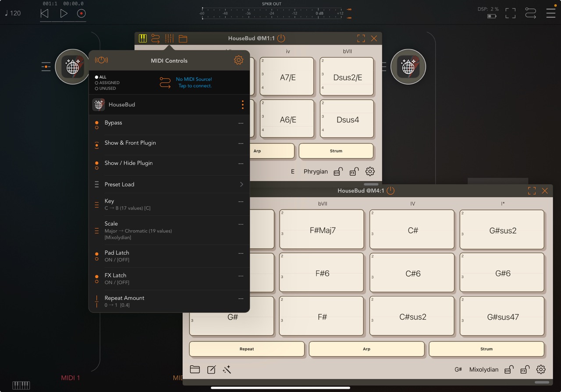Image resolution: width=561 pixels, height=392 pixels.
Task: Play the A7/E chord pad
Action: click(287, 76)
